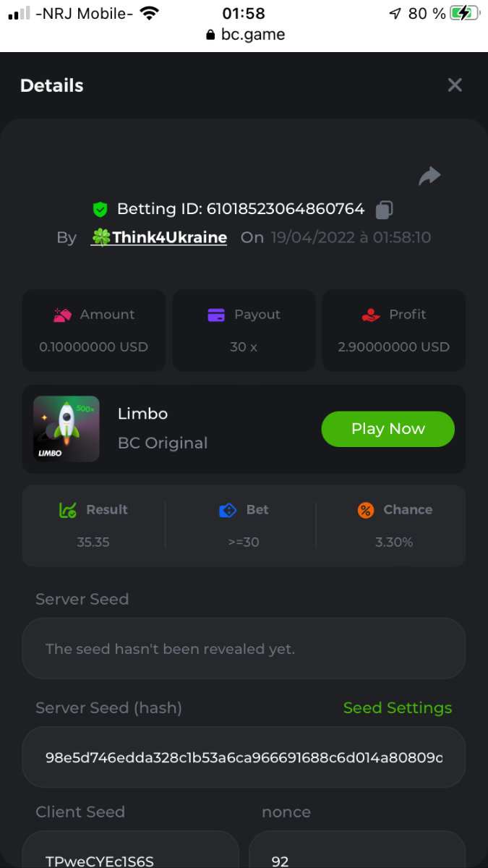The height and width of the screenshot is (868, 488).
Task: Click the Limbo game title
Action: [142, 414]
